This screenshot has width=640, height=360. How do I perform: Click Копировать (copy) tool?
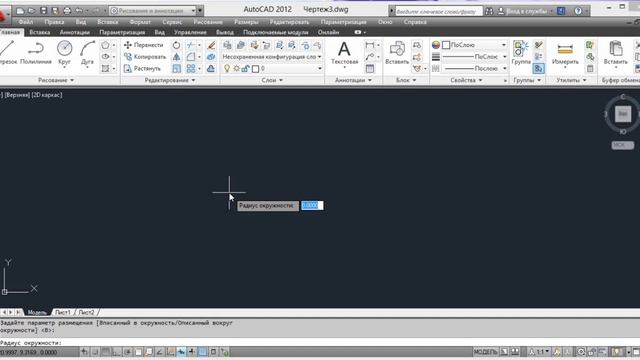pos(145,57)
